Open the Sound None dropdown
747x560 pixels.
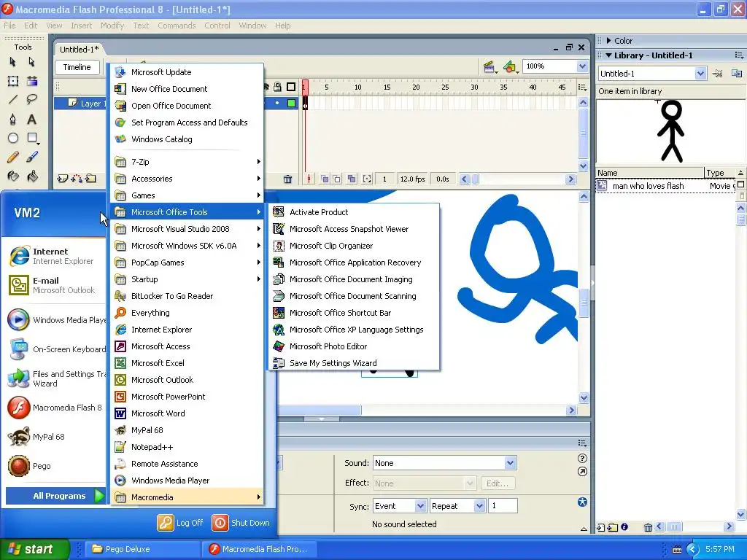coord(510,463)
